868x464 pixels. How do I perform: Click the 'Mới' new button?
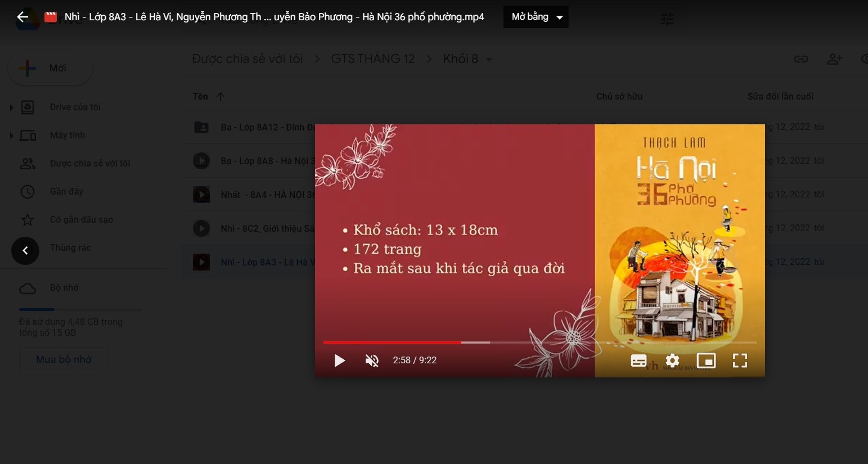(x=50, y=68)
